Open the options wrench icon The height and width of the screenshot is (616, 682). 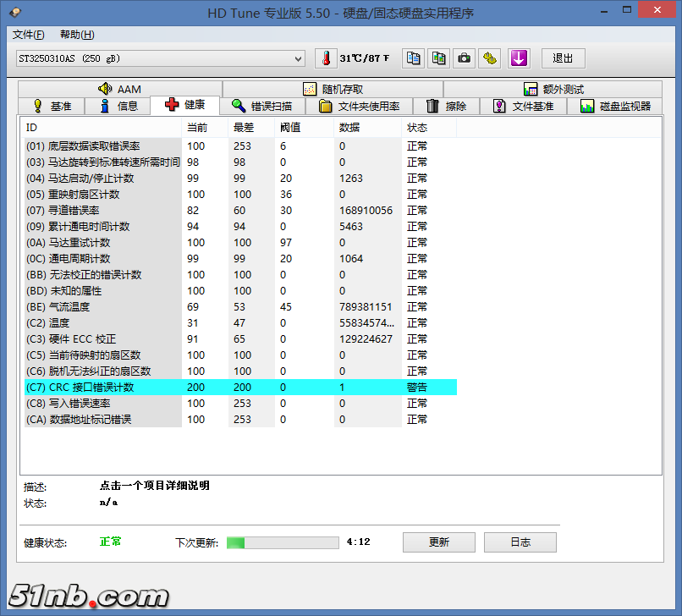pos(490,58)
